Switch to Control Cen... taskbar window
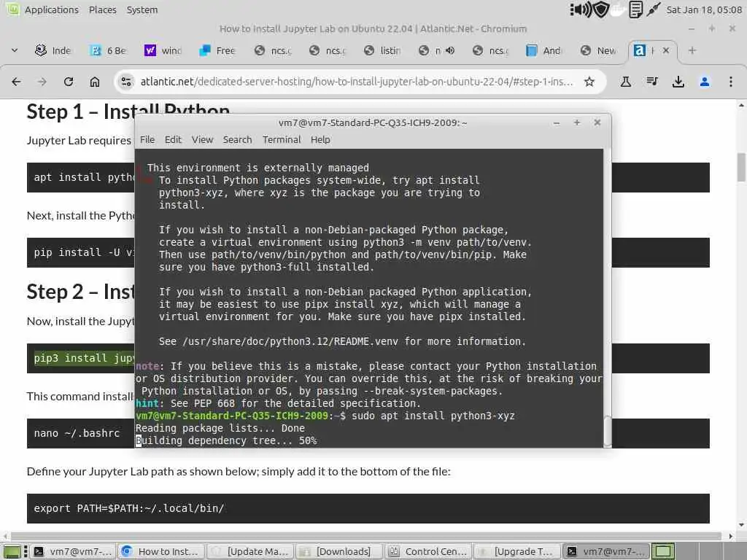Screen dimensions: 747x560 pyautogui.click(x=428, y=551)
